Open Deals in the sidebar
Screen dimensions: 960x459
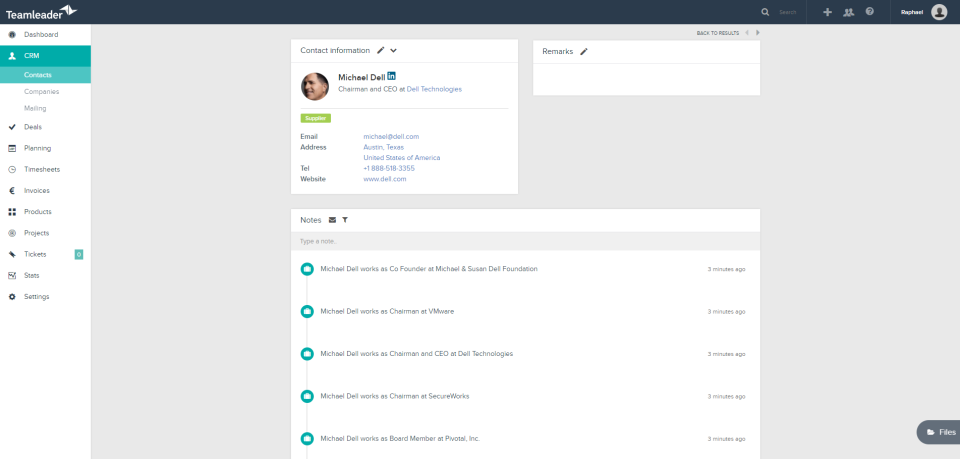pyautogui.click(x=33, y=127)
